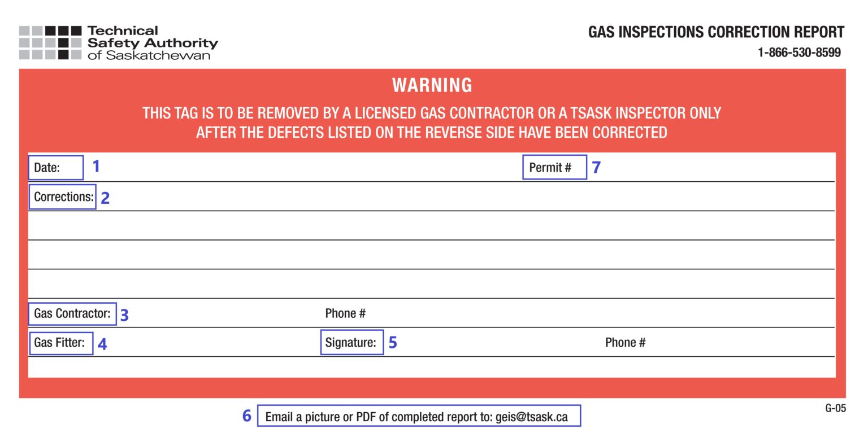Click the G-05 form code label
Image resolution: width=868 pixels, height=428 pixels.
click(x=836, y=408)
